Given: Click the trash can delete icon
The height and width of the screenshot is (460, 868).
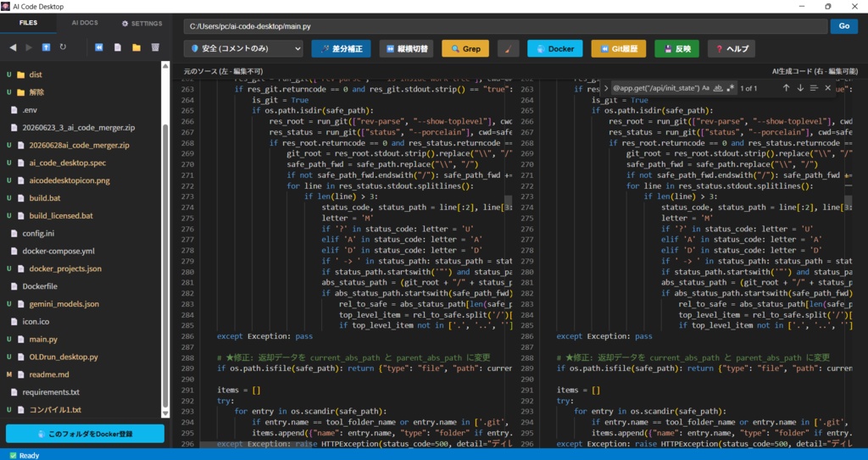Looking at the screenshot, I should tap(156, 47).
